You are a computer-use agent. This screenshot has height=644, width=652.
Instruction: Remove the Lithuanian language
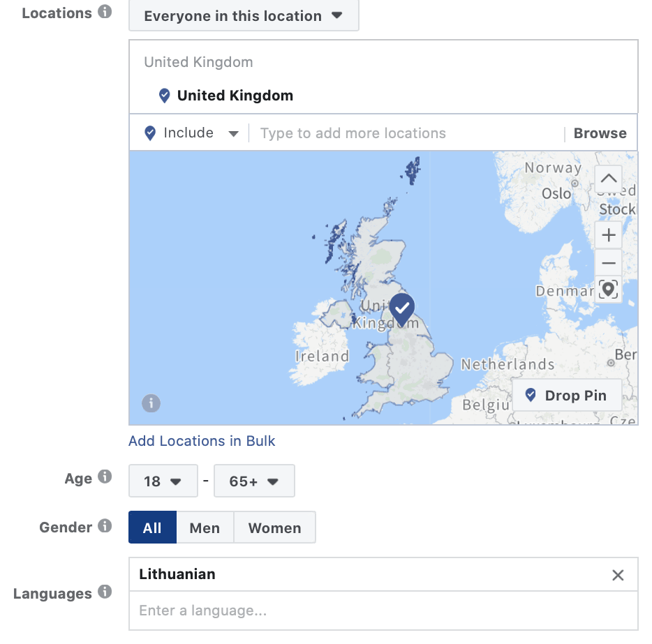618,575
